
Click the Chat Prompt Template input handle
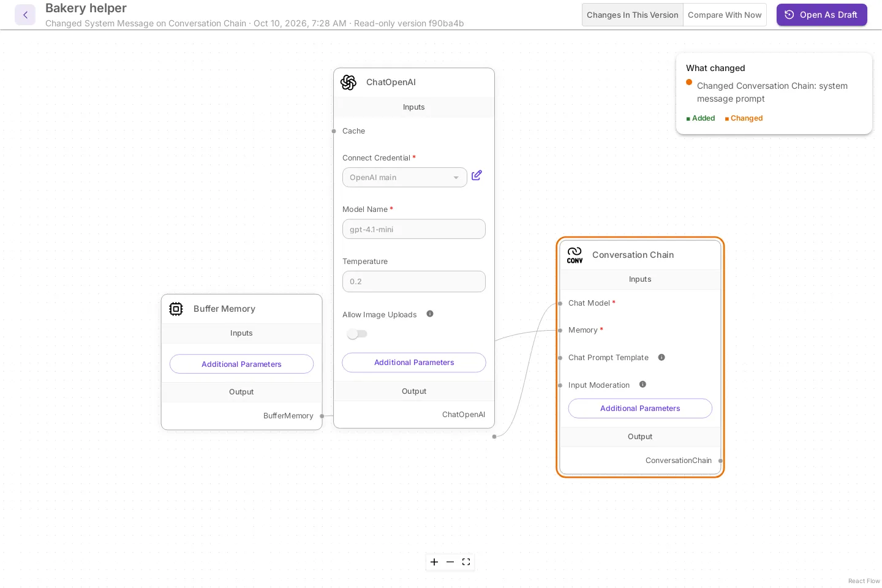(x=560, y=358)
